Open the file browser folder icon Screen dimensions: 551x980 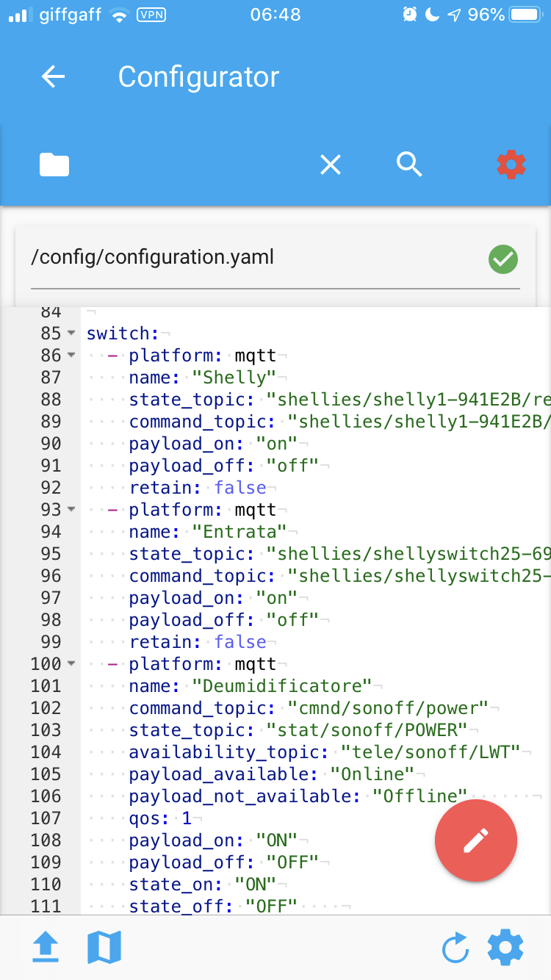click(54, 165)
